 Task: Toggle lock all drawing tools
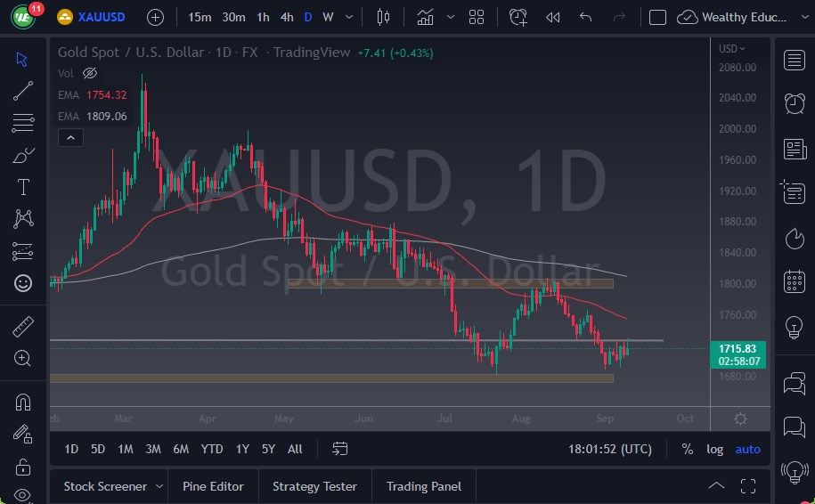click(x=23, y=467)
